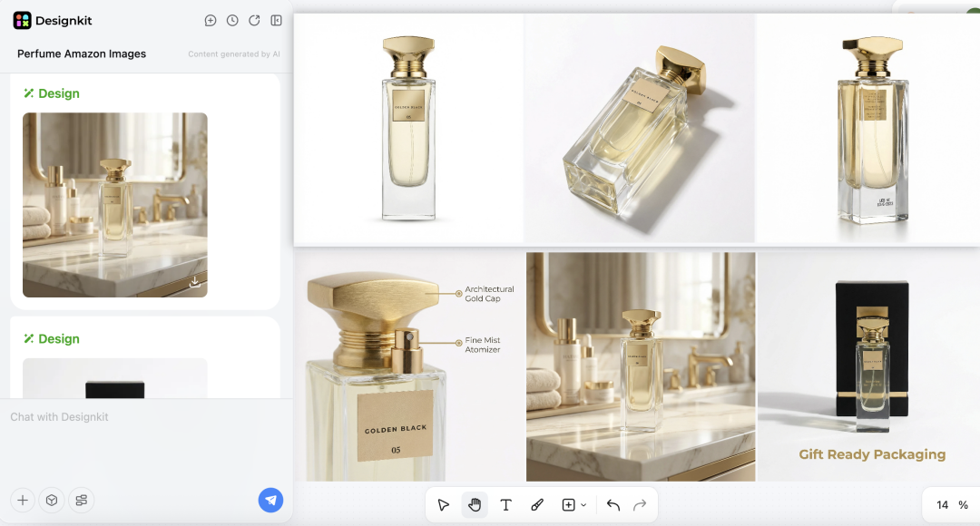Screen dimensions: 980x526
Task: Activate the Hand pan tool
Action: 475,505
